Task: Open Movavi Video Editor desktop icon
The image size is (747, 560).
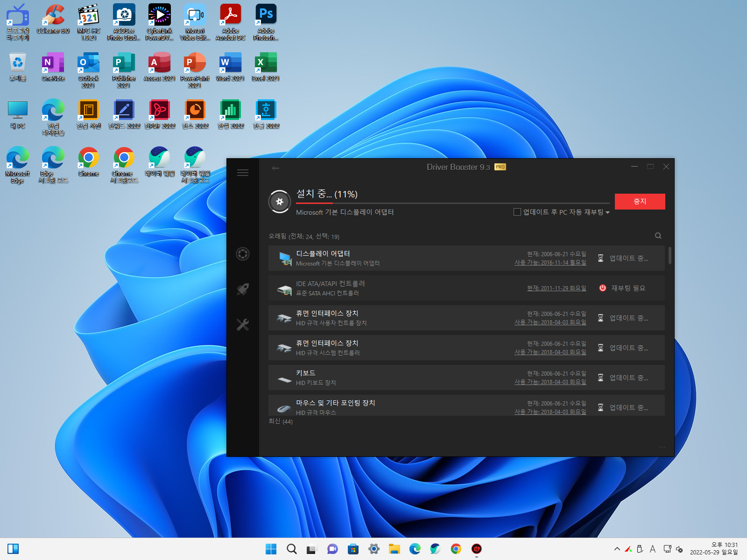Action: click(195, 22)
